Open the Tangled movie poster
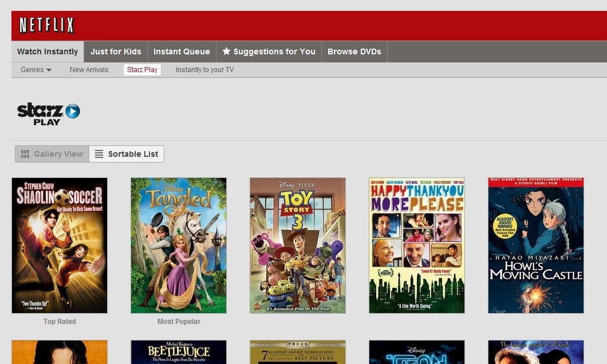This screenshot has height=364, width=607. click(x=179, y=246)
